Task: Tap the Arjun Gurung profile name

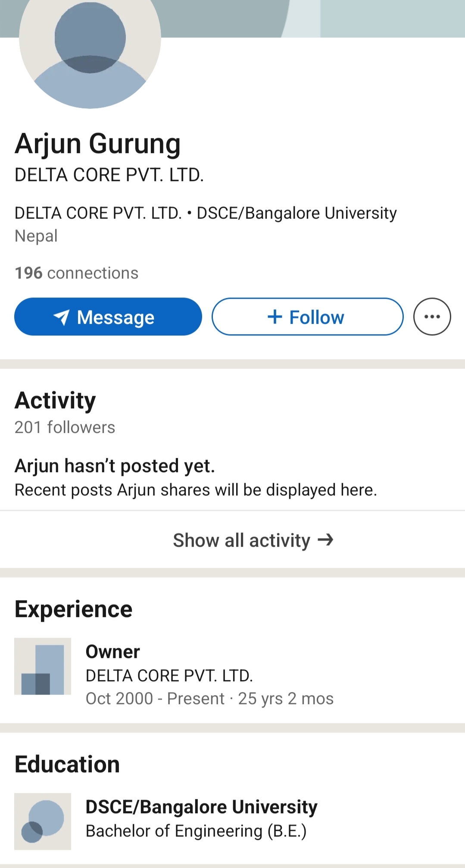Action: pyautogui.click(x=98, y=144)
